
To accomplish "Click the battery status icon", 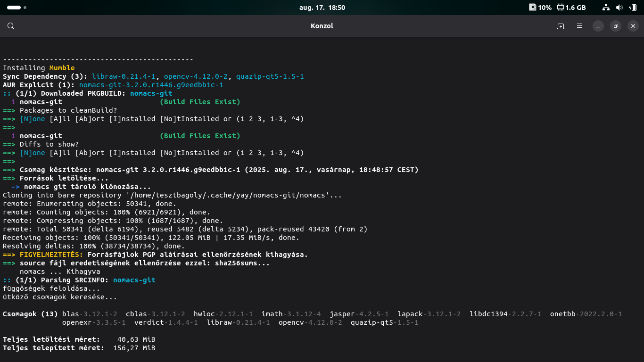I will [x=633, y=8].
